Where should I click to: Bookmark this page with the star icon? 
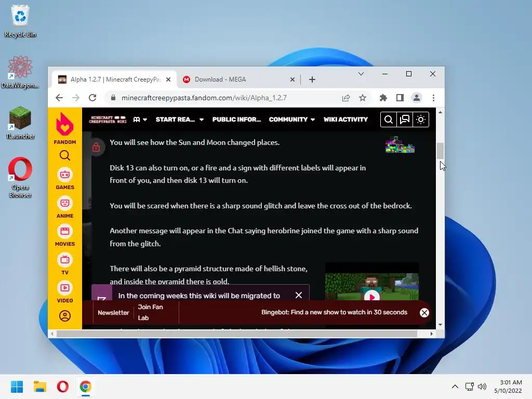click(x=362, y=98)
